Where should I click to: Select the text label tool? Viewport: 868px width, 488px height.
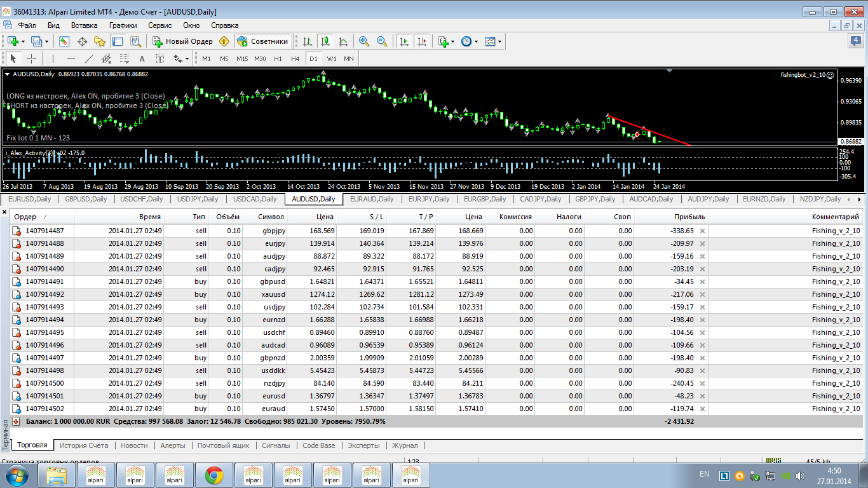pos(159,58)
